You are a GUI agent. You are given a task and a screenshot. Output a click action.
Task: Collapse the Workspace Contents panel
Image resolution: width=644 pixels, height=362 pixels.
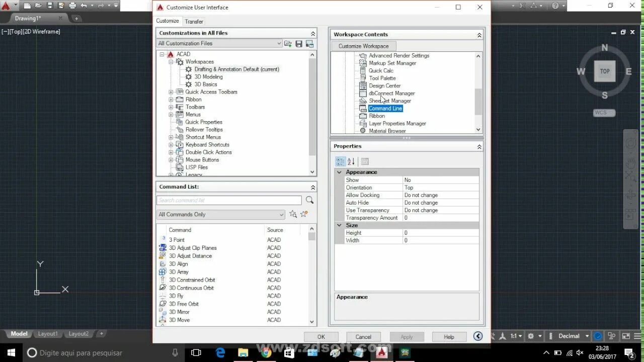click(479, 35)
